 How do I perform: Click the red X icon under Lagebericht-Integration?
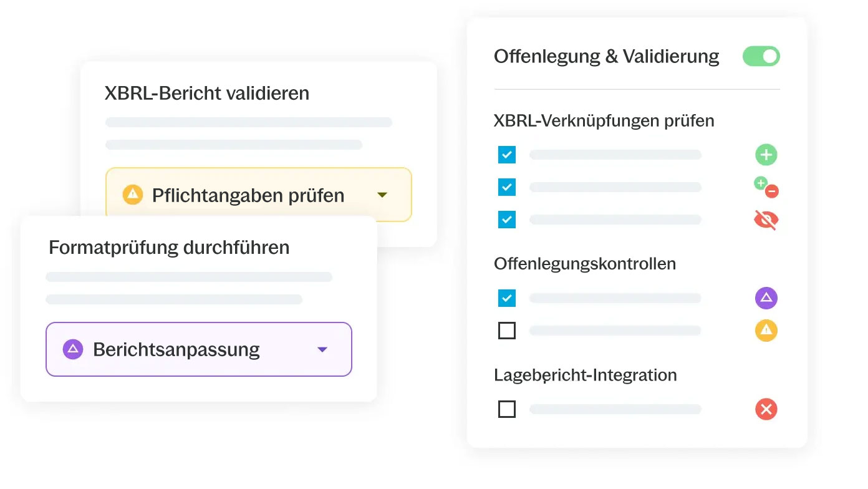coord(766,410)
